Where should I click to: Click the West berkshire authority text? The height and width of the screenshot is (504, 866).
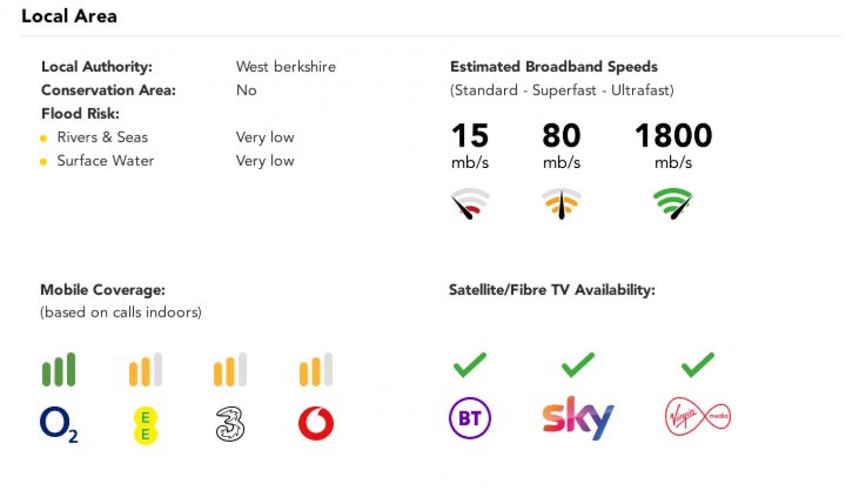pyautogui.click(x=286, y=66)
